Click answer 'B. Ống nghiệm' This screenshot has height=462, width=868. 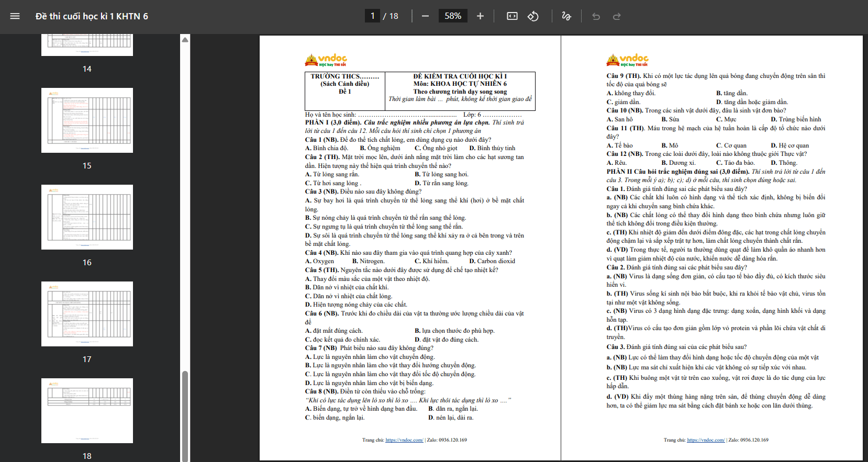380,148
